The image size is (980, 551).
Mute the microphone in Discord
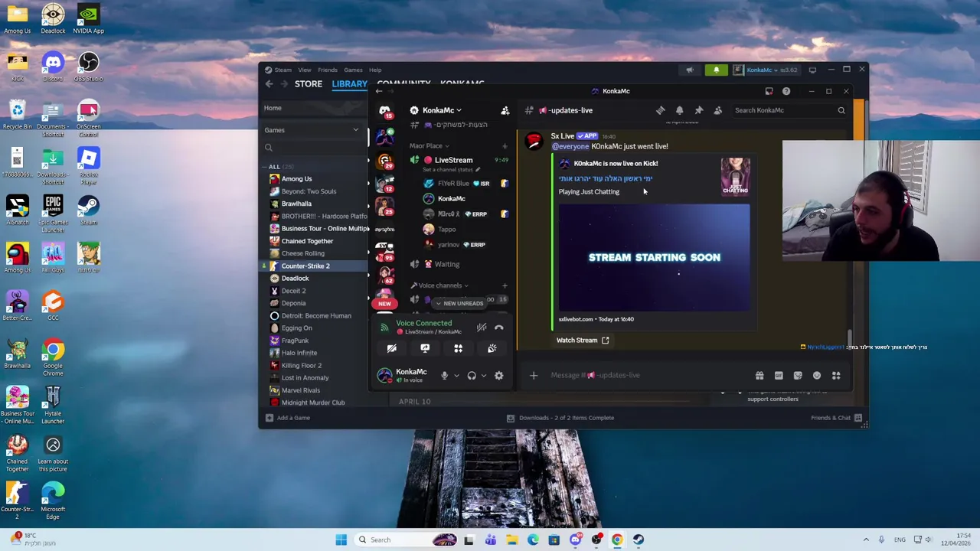pyautogui.click(x=444, y=376)
